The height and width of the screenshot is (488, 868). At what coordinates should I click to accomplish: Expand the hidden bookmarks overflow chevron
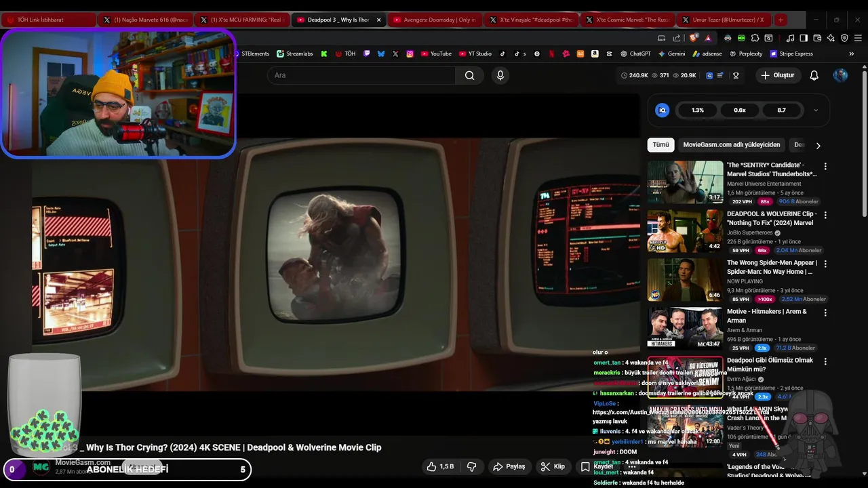pyautogui.click(x=852, y=54)
